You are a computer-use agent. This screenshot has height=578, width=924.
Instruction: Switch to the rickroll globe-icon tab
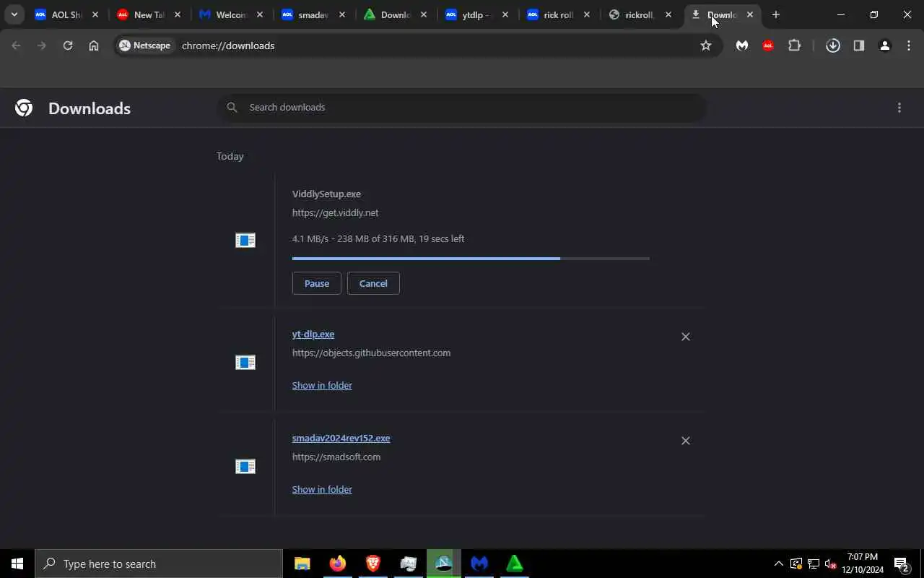coord(639,14)
